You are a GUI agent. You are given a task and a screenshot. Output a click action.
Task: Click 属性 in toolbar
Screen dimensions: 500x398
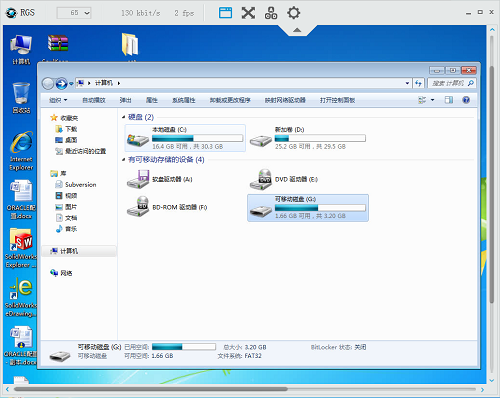coord(152,100)
